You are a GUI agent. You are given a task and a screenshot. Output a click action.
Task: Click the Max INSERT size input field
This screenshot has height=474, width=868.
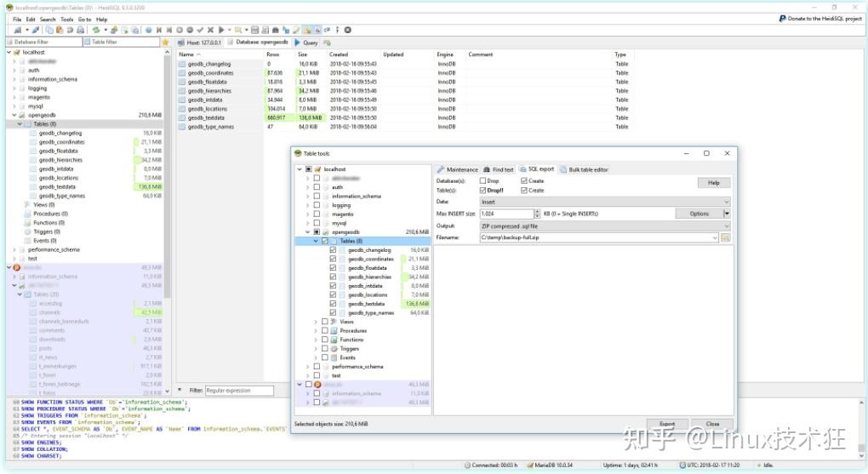coord(506,214)
